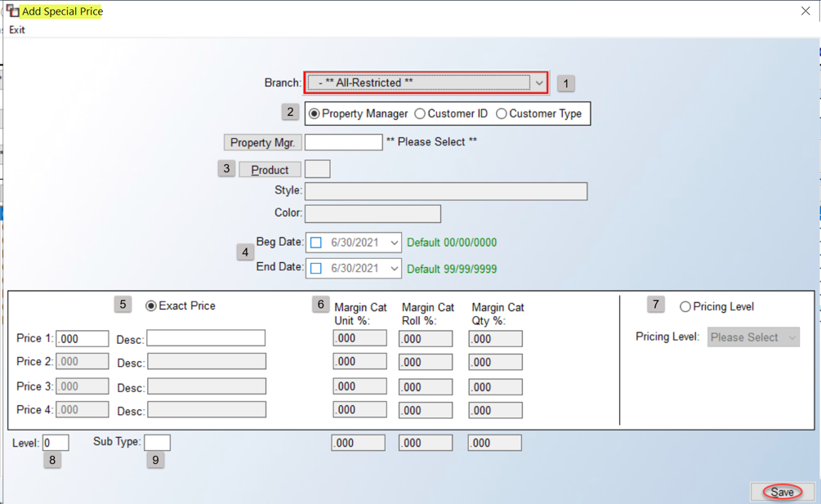Click bottom row Margin Cat Roll % field

(x=425, y=443)
